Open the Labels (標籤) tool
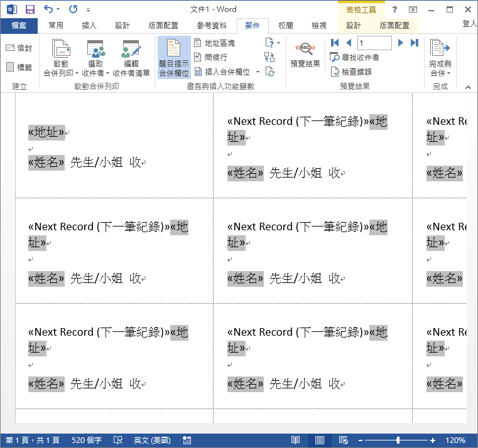 pyautogui.click(x=19, y=67)
